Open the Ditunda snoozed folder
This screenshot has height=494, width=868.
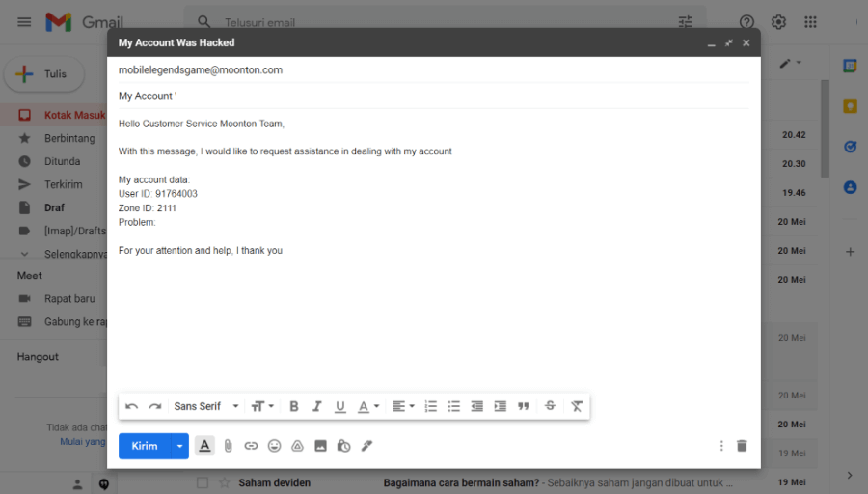[x=54, y=162]
